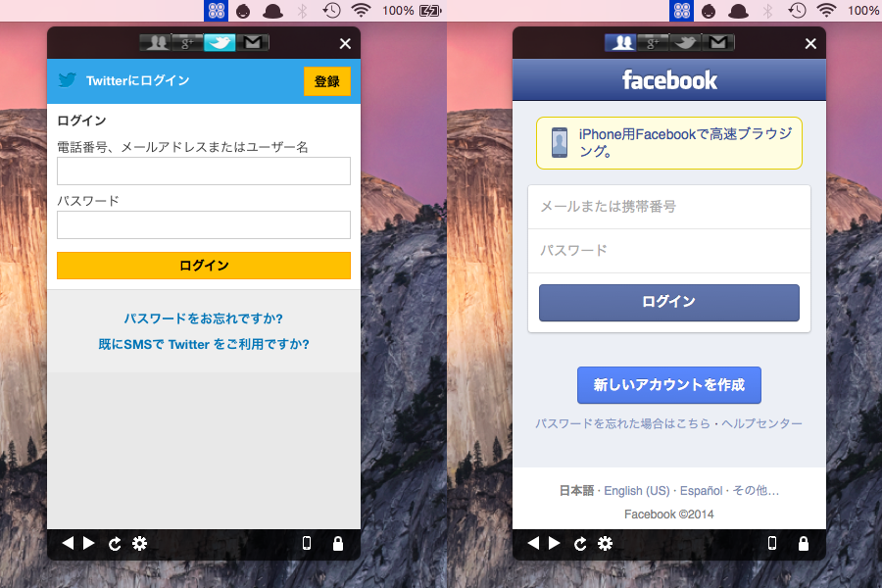Click the yellow 登録 register button
Image resolution: width=882 pixels, height=588 pixels.
click(x=326, y=81)
